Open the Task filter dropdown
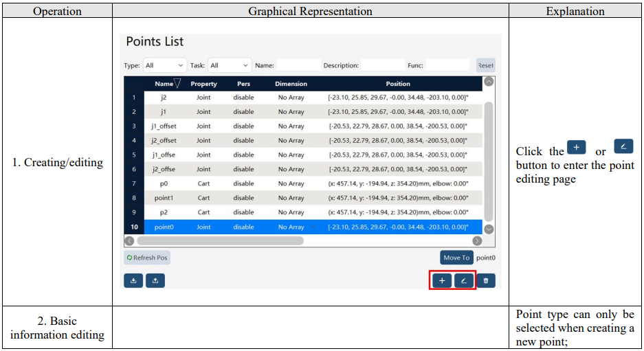This screenshot has height=351, width=644. tap(230, 65)
